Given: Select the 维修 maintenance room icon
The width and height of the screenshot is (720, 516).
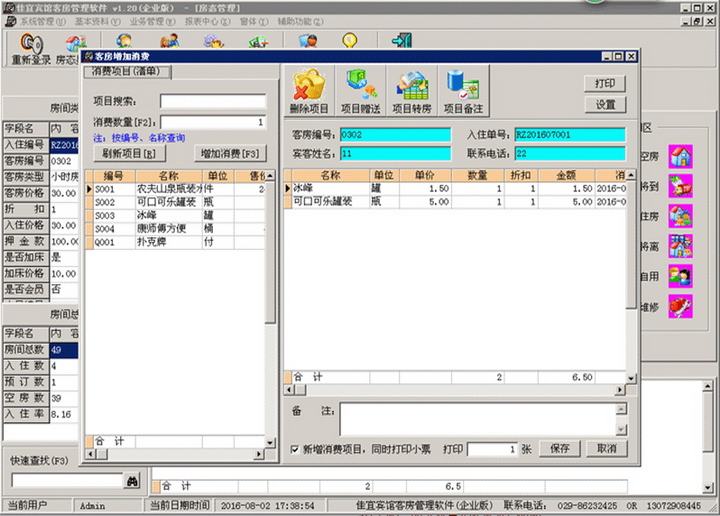Looking at the screenshot, I should [x=680, y=307].
